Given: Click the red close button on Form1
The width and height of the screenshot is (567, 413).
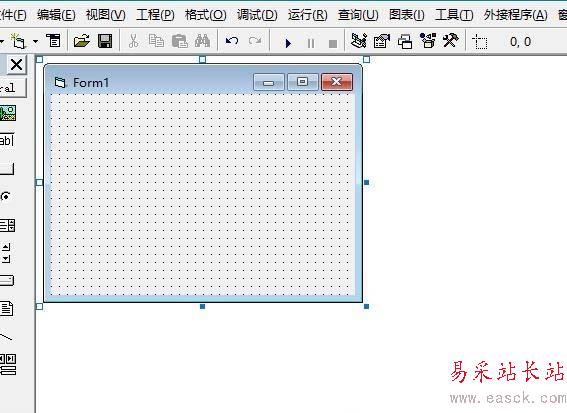Looking at the screenshot, I should 337,82.
